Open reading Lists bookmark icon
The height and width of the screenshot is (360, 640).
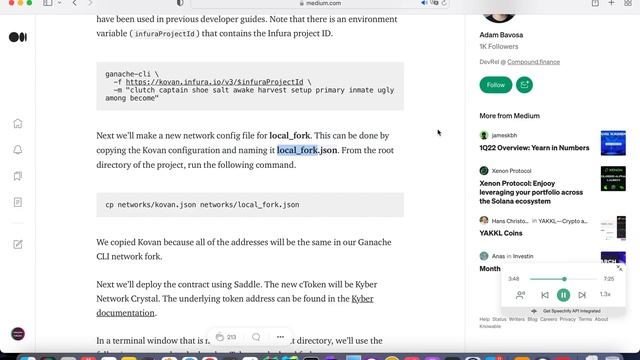[18, 176]
